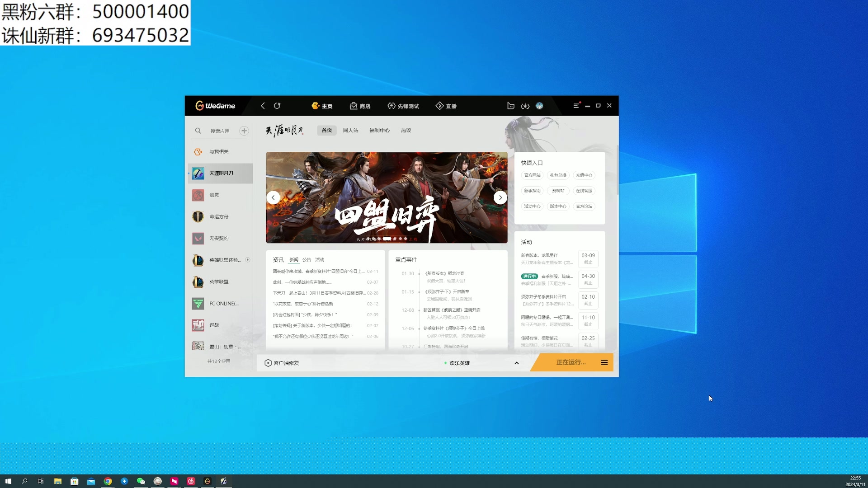Viewport: 868px width, 488px height.
Task: Switch to 热议 tab
Action: click(x=406, y=130)
